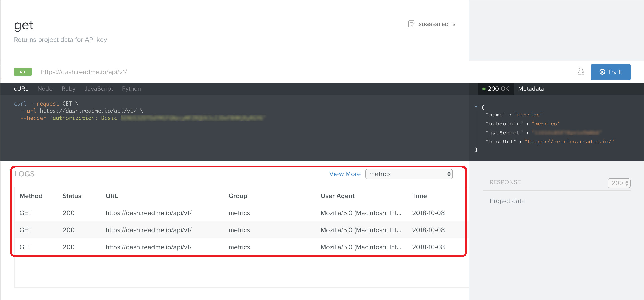Select the cURL code tab

tap(21, 89)
